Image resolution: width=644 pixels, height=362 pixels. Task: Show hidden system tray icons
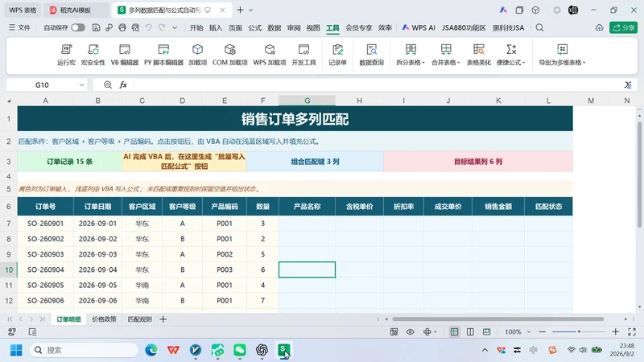click(485, 350)
